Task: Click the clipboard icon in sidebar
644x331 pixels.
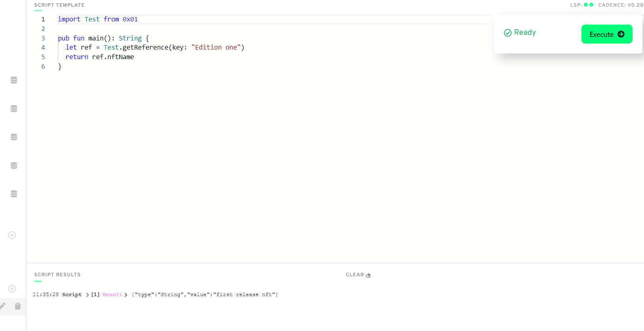Action: (18, 306)
